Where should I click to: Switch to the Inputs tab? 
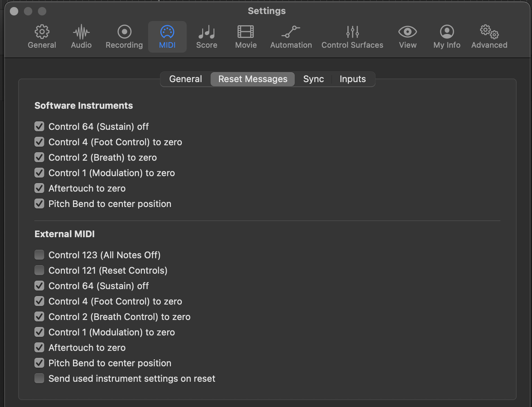click(x=353, y=79)
